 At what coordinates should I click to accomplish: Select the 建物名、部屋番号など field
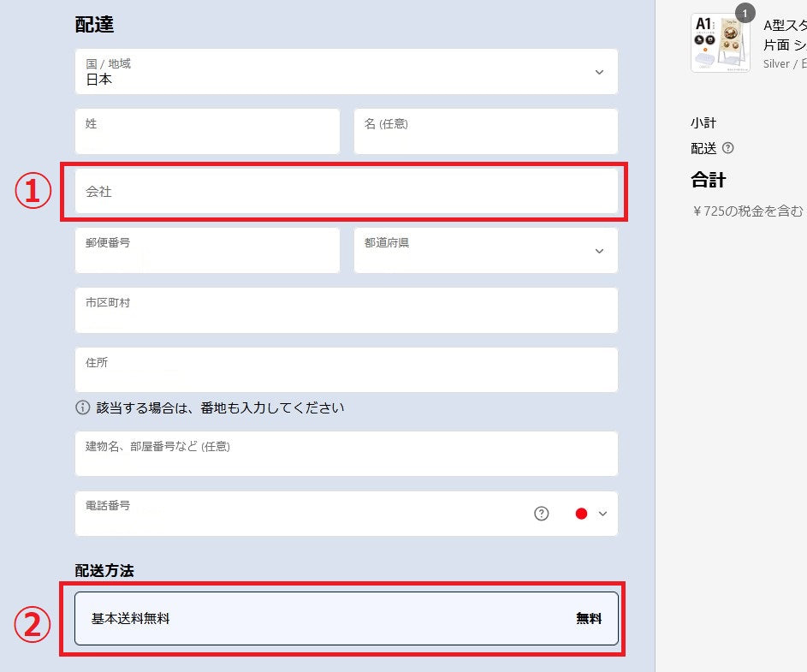point(346,455)
